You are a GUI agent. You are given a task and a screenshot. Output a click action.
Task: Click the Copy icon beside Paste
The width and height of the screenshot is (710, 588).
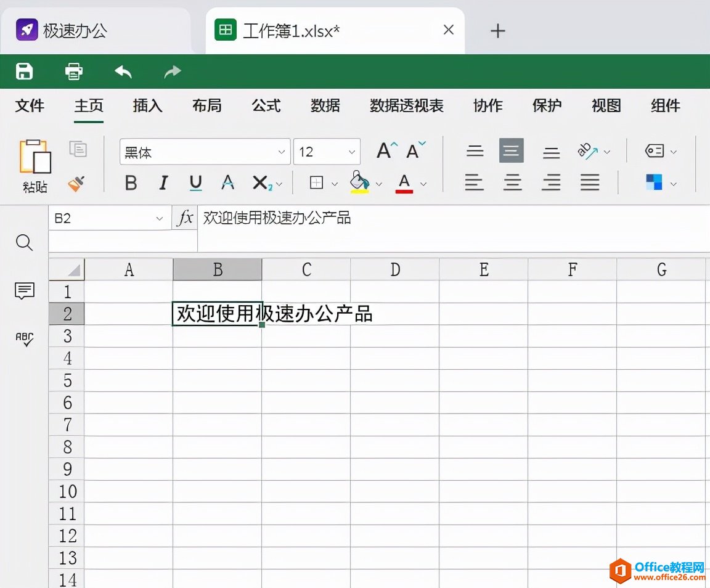[x=78, y=150]
